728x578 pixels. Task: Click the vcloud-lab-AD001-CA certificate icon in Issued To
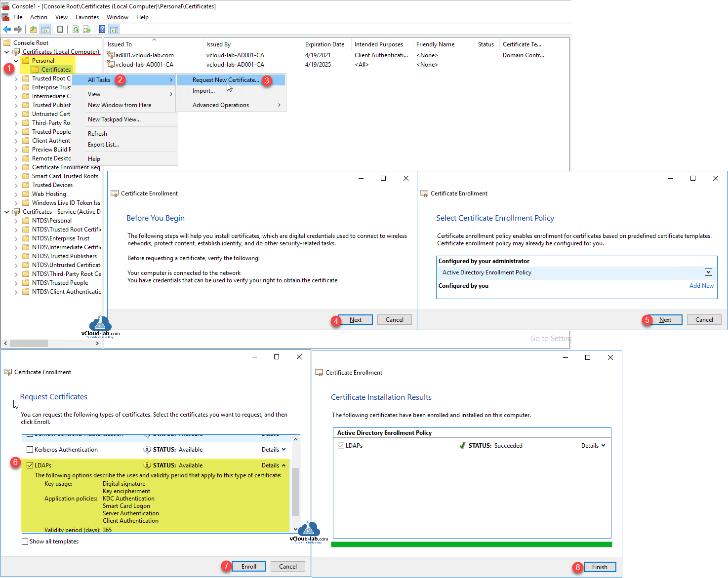click(x=111, y=64)
